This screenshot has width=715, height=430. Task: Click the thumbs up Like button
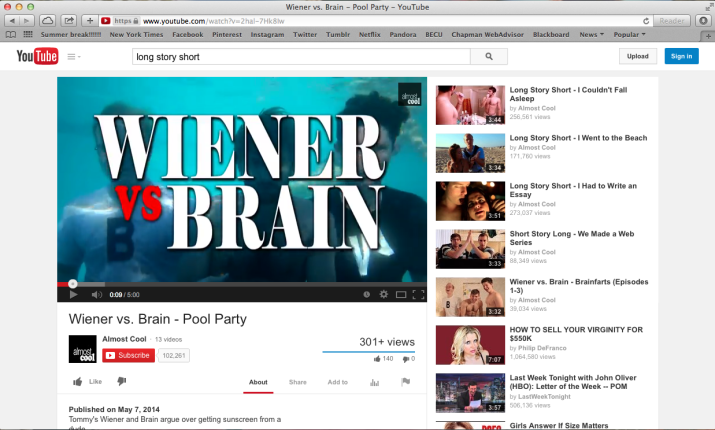(x=88, y=382)
